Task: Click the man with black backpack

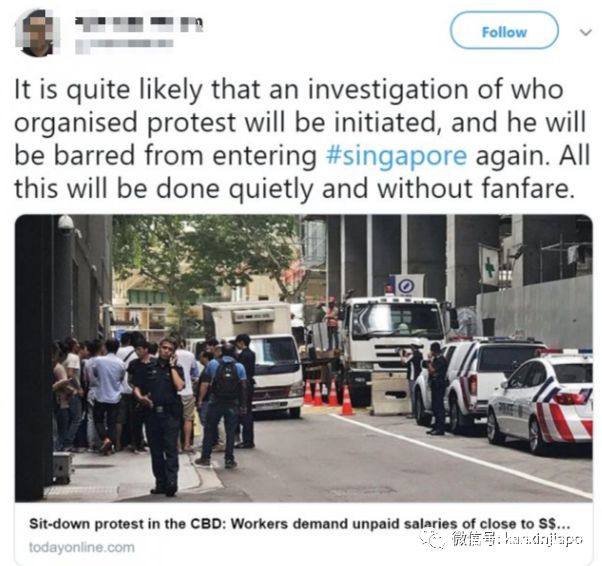Action: pos(225,405)
